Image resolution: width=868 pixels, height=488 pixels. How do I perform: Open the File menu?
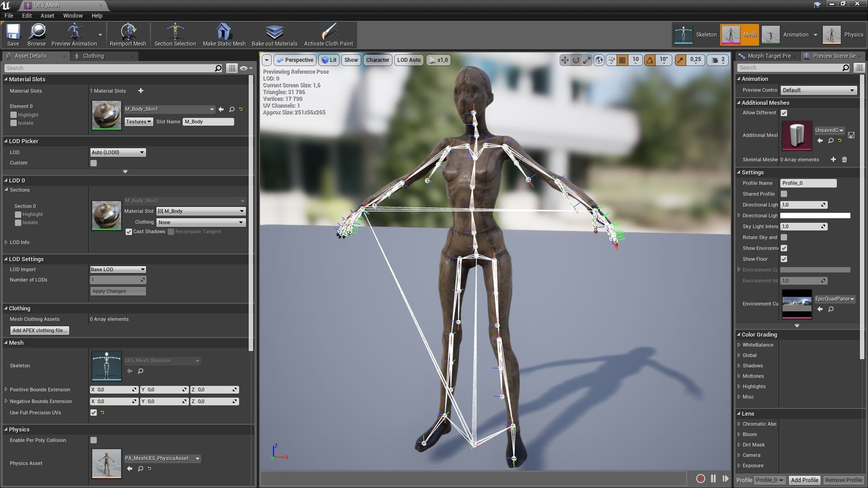tap(9, 15)
